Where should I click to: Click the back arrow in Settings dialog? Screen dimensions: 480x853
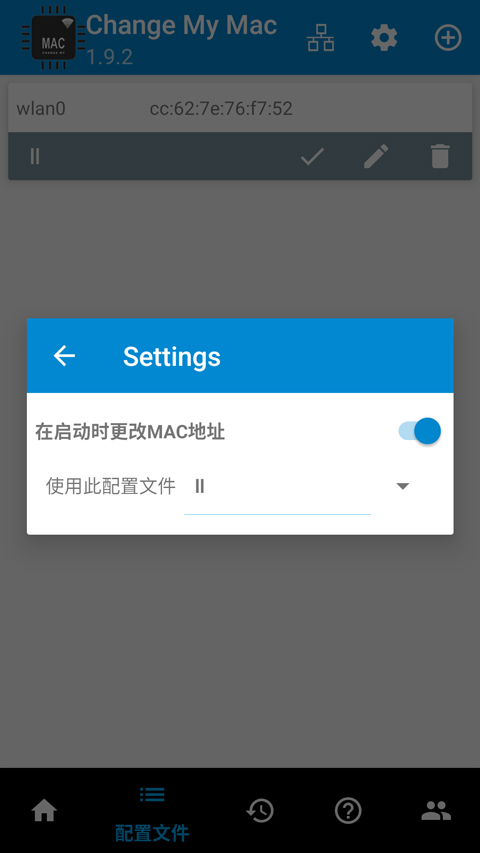[x=64, y=356]
